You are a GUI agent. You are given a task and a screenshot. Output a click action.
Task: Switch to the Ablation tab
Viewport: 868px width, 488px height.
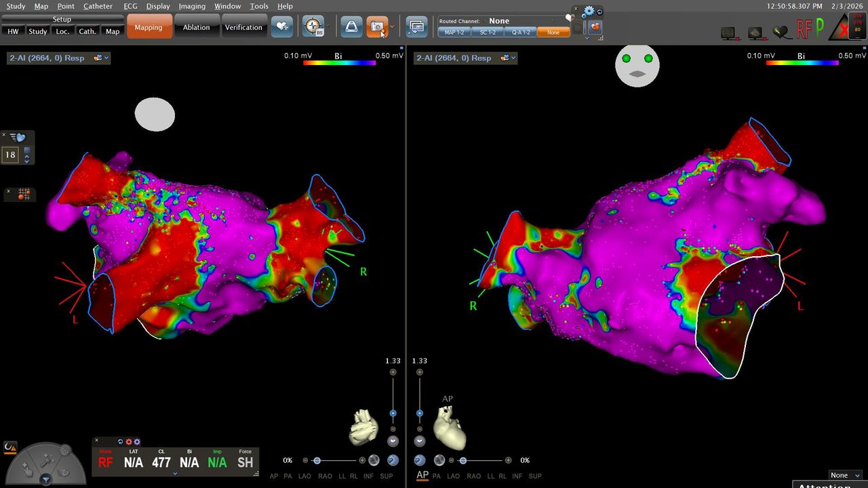196,27
